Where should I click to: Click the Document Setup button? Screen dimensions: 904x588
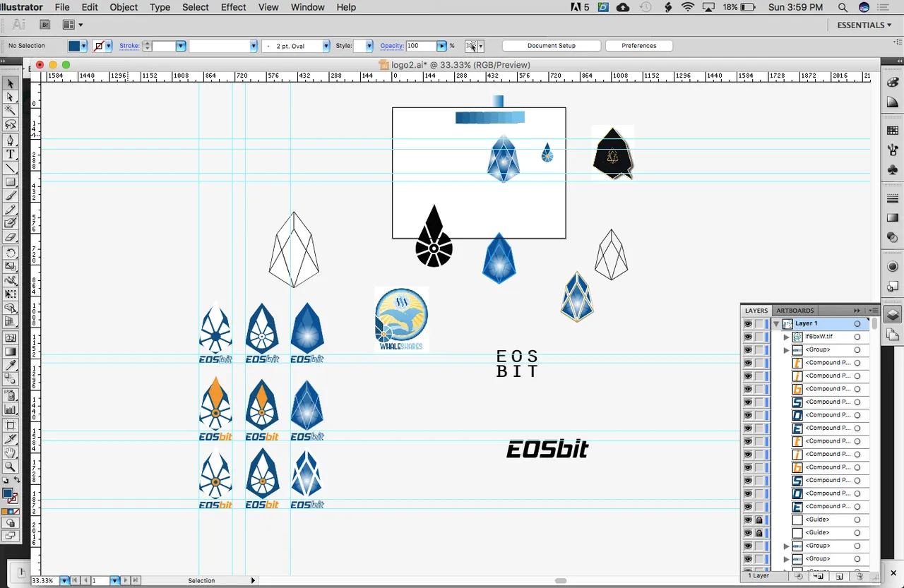[x=552, y=46]
